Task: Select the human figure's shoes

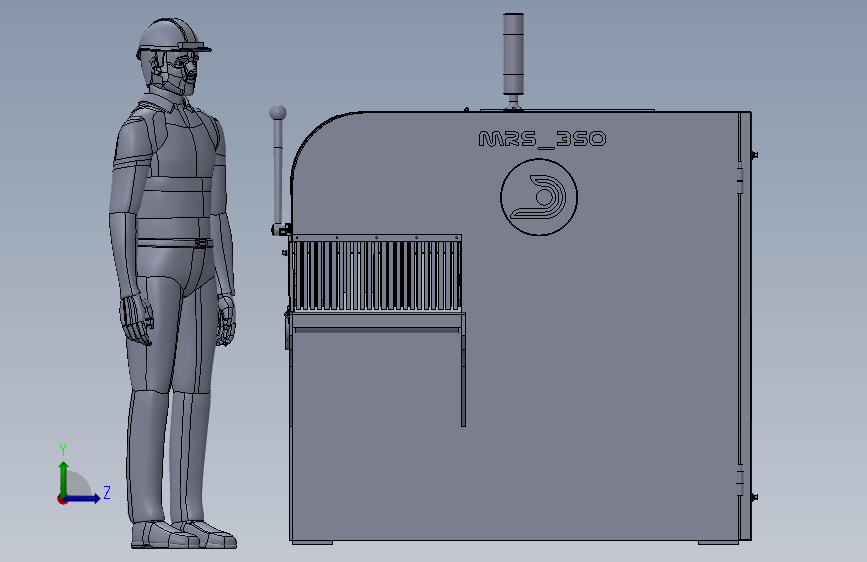Action: click(184, 534)
